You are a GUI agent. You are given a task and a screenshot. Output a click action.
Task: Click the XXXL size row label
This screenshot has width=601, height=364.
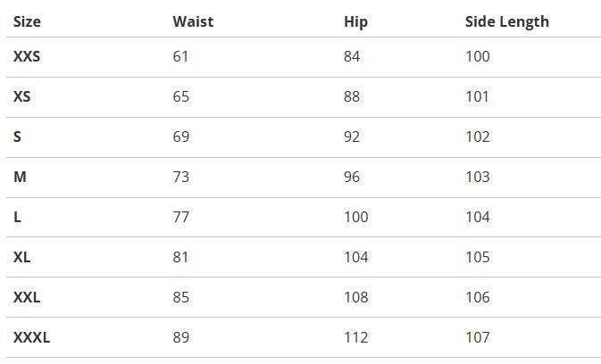click(31, 337)
